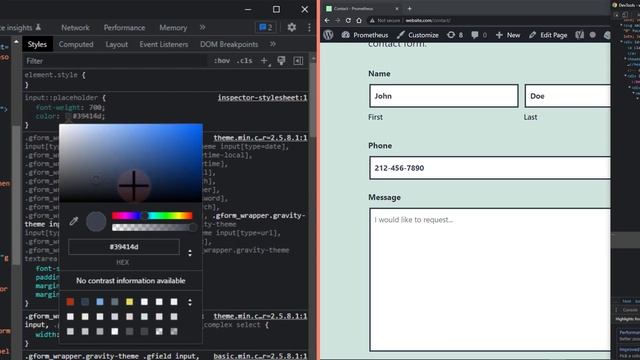The height and width of the screenshot is (360, 640).
Task: Select the Layout tab
Action: [x=116, y=44]
